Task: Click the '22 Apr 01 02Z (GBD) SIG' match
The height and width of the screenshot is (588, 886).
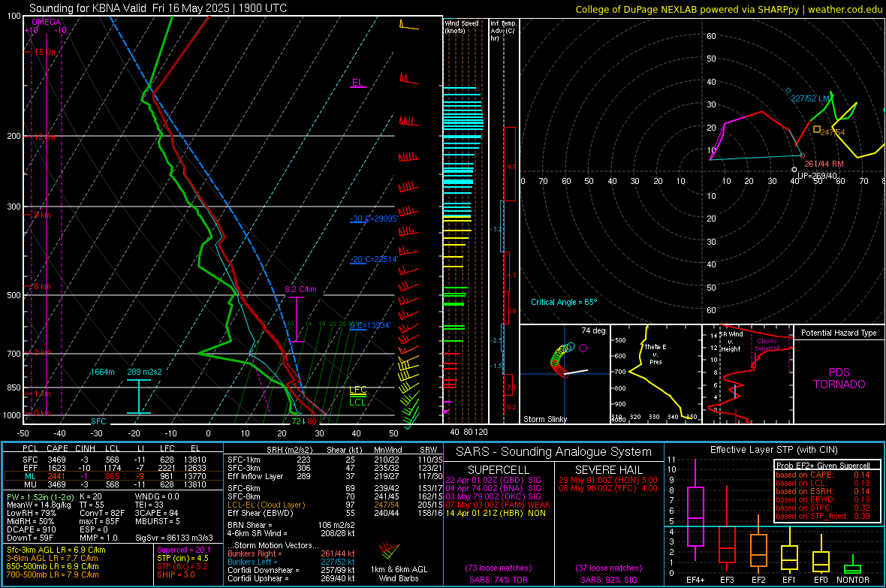Action: coord(493,481)
